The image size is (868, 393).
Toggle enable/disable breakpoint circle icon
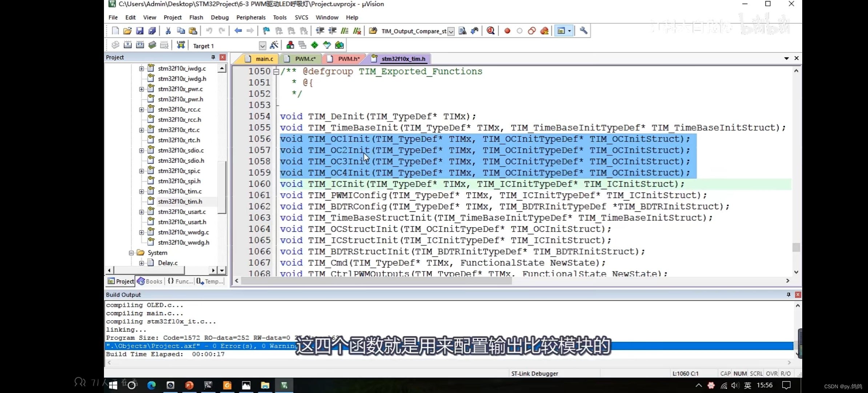(519, 31)
